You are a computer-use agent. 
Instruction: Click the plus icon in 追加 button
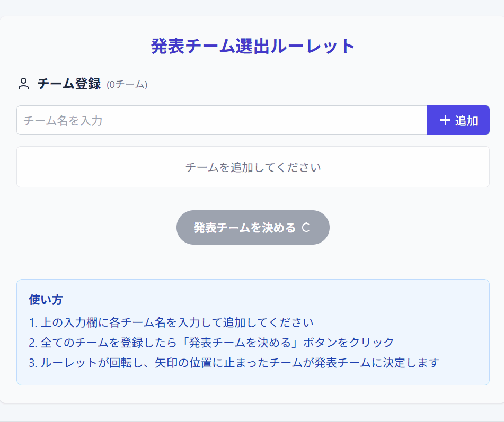coord(445,120)
